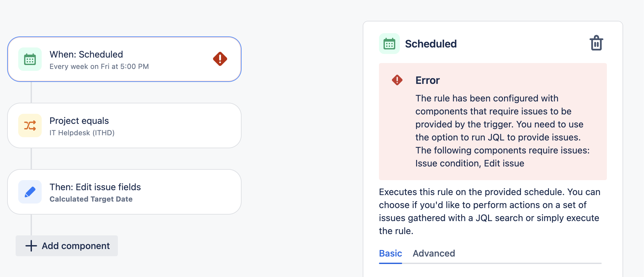Click the red error badge on the trigger card
This screenshot has height=277, width=644.
click(x=220, y=59)
